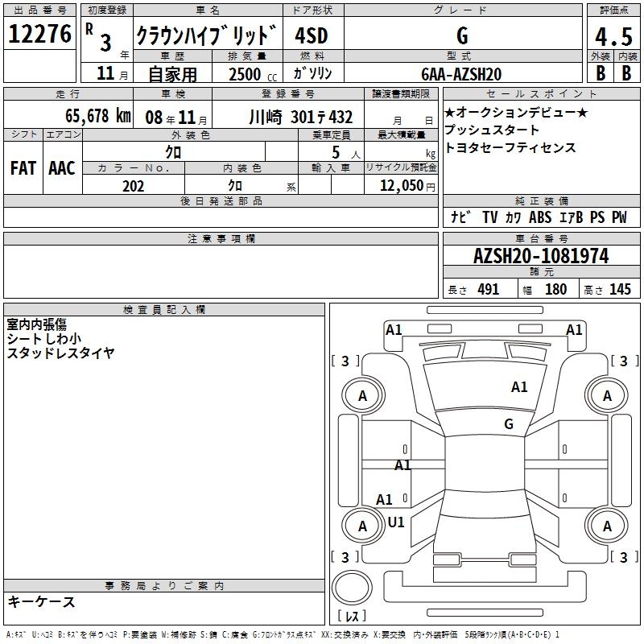Select the mileage 65,678 km
The height and width of the screenshot is (644, 644).
click(x=98, y=116)
